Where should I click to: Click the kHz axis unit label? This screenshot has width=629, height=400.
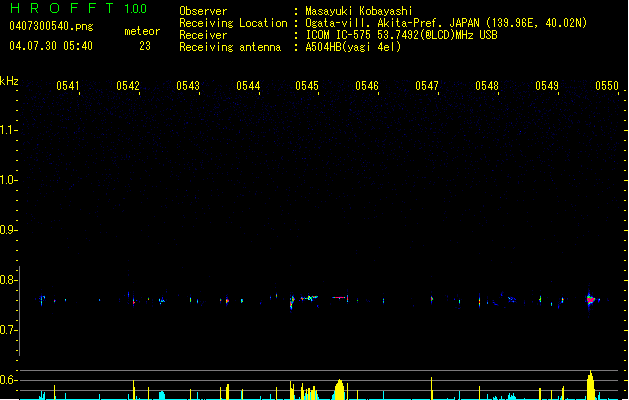tap(9, 81)
